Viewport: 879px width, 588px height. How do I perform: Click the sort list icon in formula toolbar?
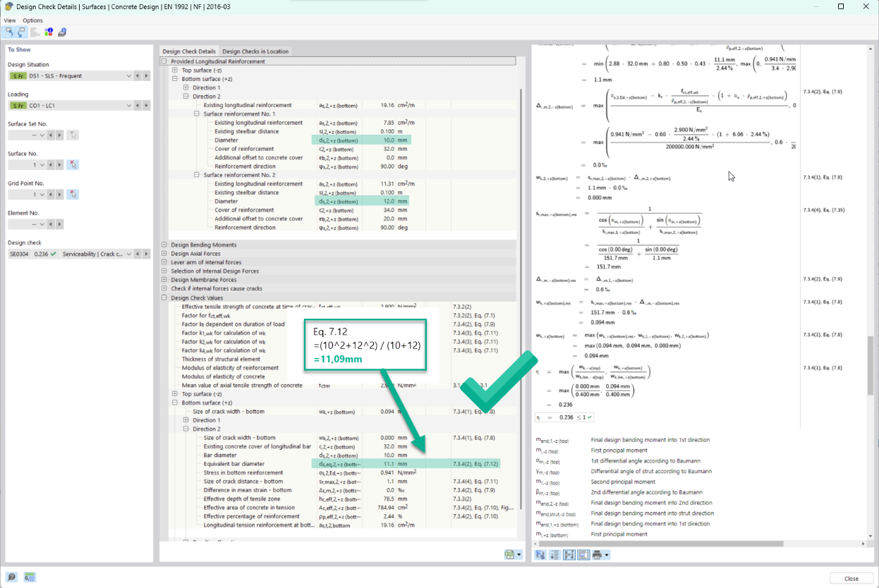pos(554,555)
